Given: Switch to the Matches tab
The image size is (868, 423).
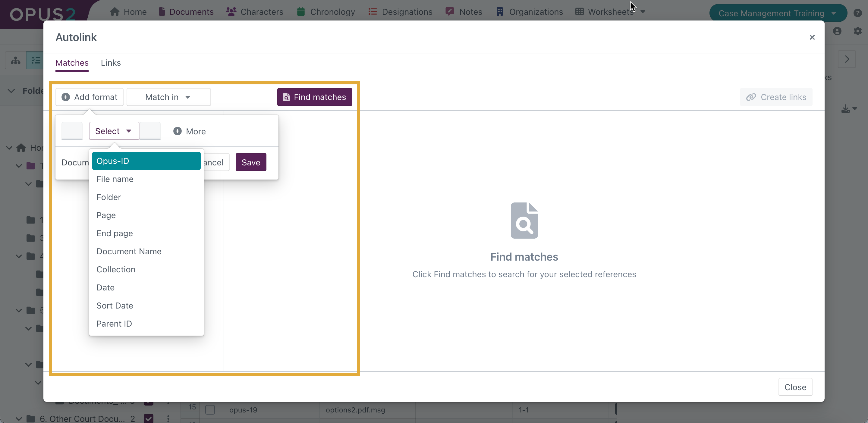Looking at the screenshot, I should [x=71, y=63].
